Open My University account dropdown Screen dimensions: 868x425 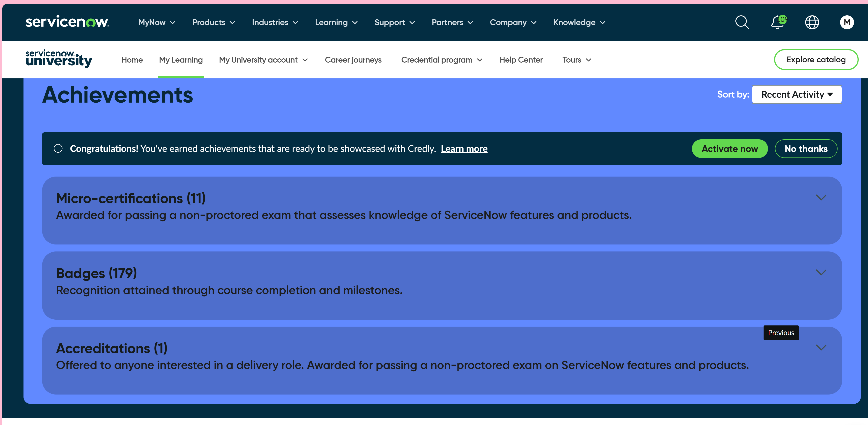[x=263, y=60]
